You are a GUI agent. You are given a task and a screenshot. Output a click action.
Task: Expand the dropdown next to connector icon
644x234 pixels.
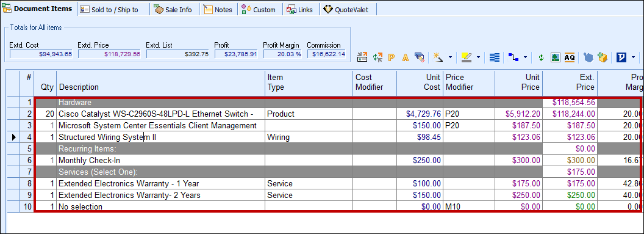click(525, 57)
